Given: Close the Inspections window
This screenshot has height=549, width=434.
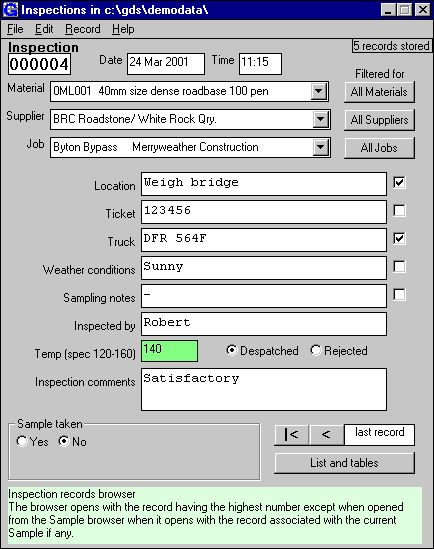Looking at the screenshot, I should pos(422,10).
